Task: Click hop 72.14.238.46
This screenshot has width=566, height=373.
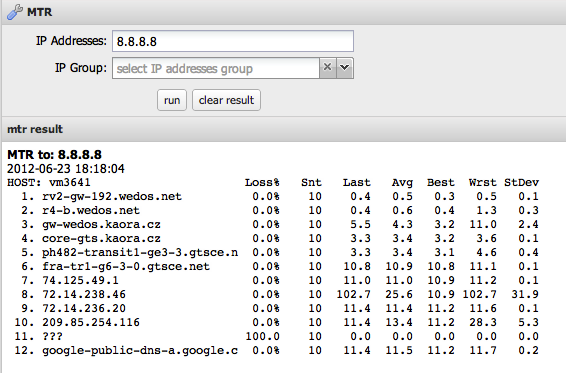Action: [84, 295]
